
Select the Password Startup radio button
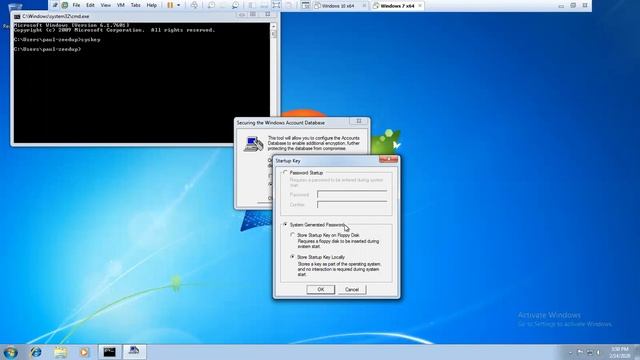285,173
